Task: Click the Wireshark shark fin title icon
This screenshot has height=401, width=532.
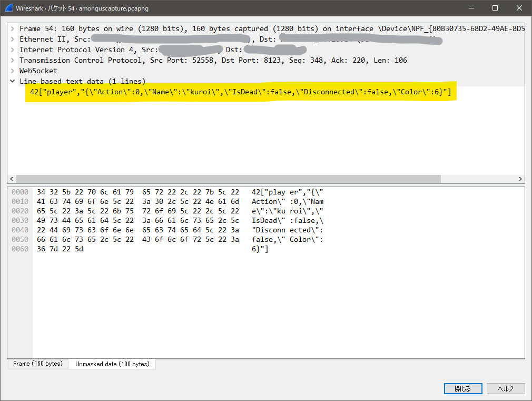Action: coord(9,8)
